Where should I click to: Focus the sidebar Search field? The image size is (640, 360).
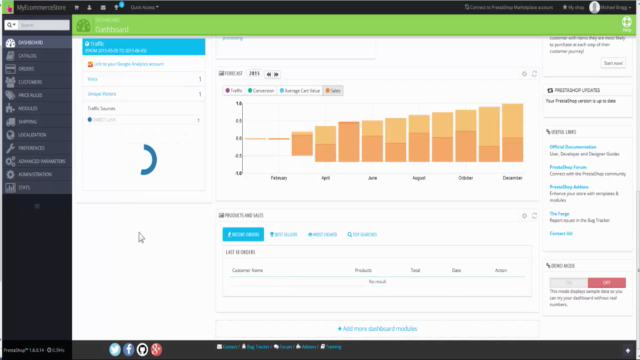tap(44, 25)
